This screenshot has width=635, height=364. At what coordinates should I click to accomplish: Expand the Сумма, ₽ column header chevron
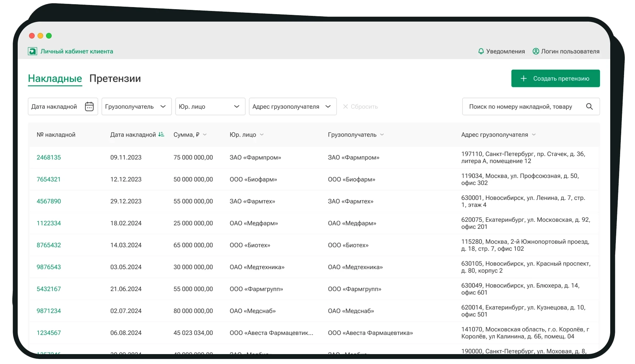click(x=205, y=135)
